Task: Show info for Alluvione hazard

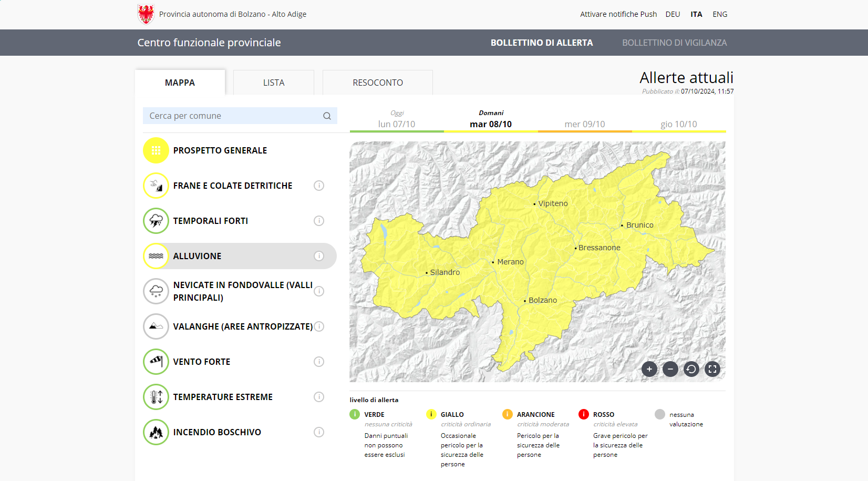Action: pyautogui.click(x=319, y=256)
